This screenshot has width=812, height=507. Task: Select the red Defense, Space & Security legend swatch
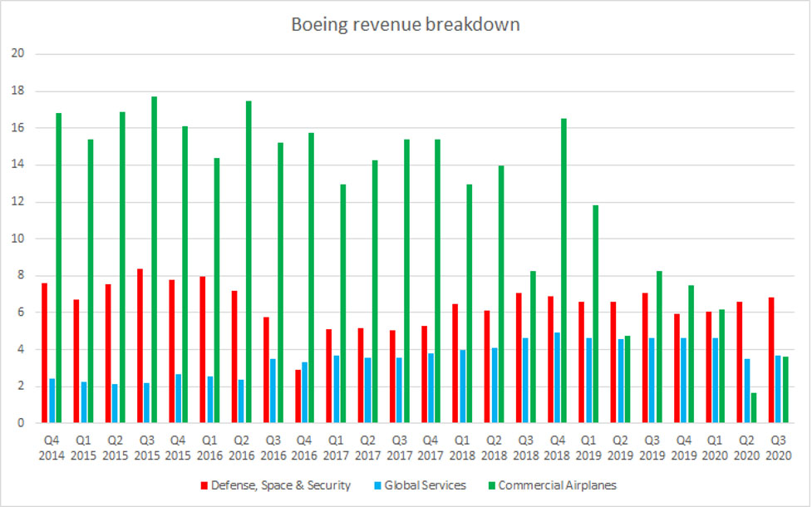[204, 485]
